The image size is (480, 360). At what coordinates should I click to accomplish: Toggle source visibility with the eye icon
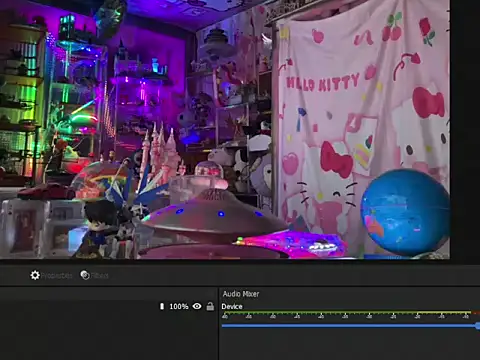coord(197,306)
